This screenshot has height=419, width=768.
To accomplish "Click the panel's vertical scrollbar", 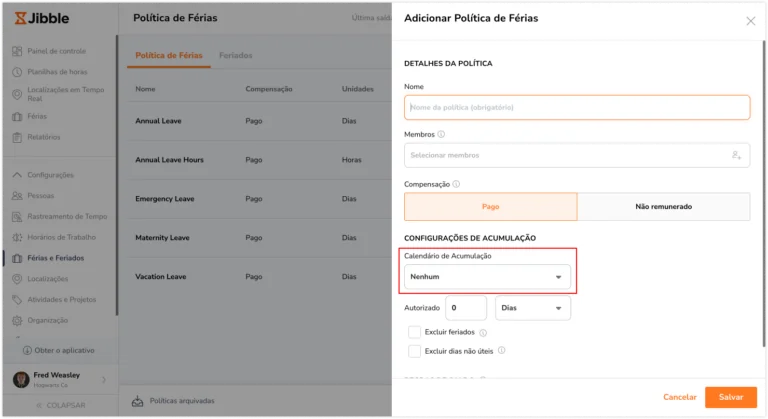I will click(763, 194).
